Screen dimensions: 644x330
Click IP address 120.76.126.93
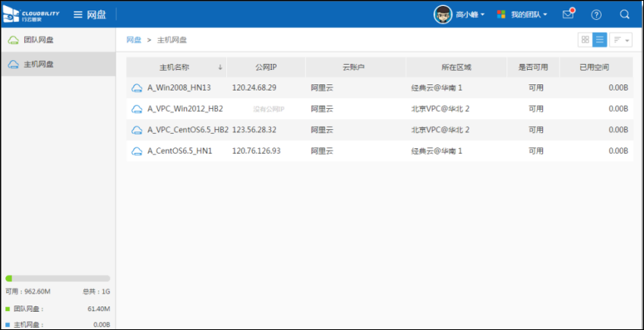click(256, 151)
